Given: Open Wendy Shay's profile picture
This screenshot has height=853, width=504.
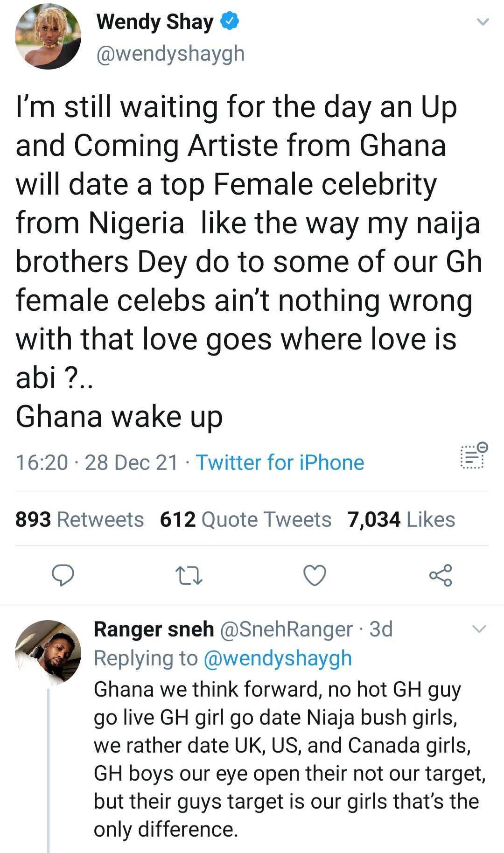Looking at the screenshot, I should click(48, 37).
